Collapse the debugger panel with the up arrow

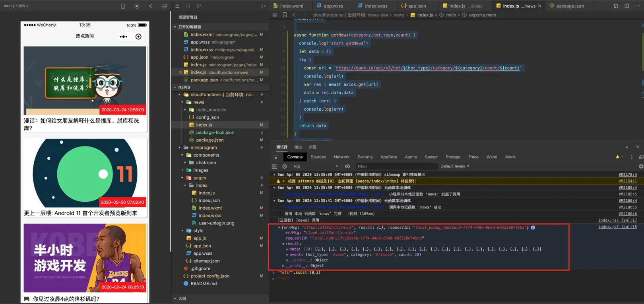(x=627, y=147)
